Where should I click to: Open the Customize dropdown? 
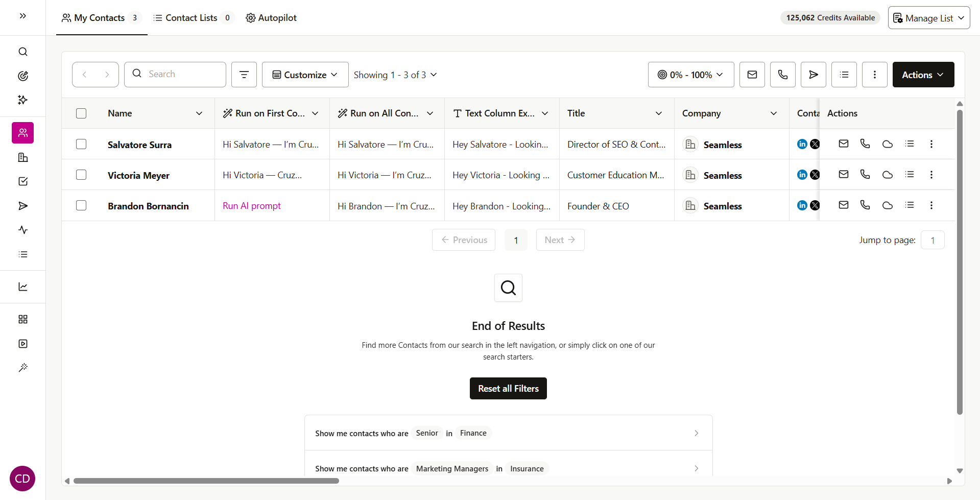305,75
